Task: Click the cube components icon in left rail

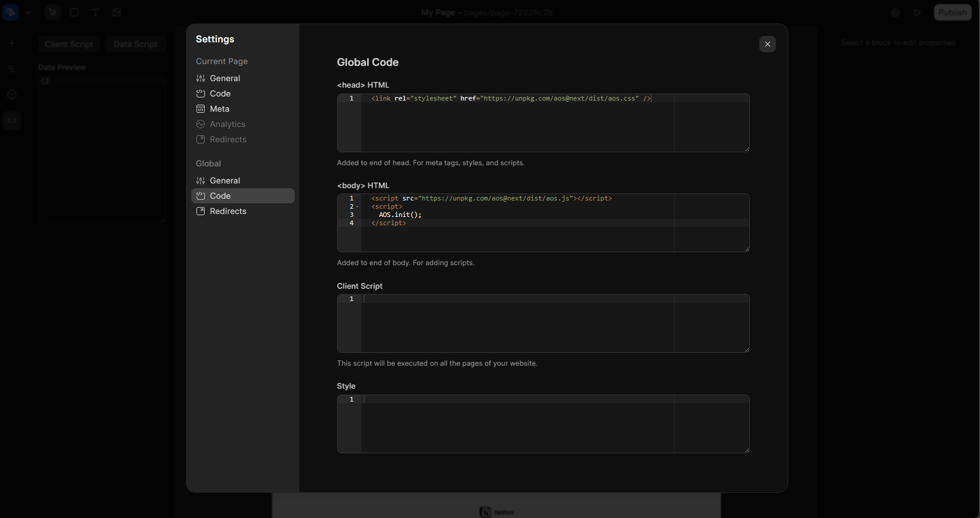Action: (x=12, y=95)
